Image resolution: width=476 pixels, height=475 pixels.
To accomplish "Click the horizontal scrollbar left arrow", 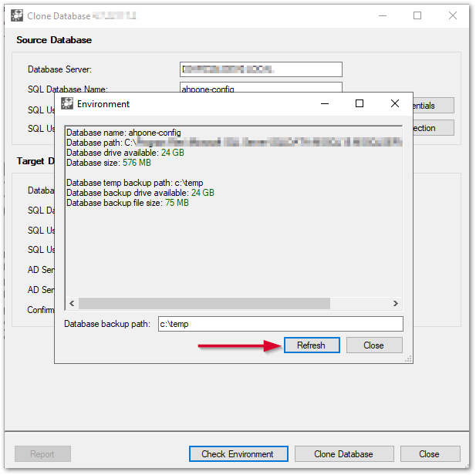I will pos(72,303).
